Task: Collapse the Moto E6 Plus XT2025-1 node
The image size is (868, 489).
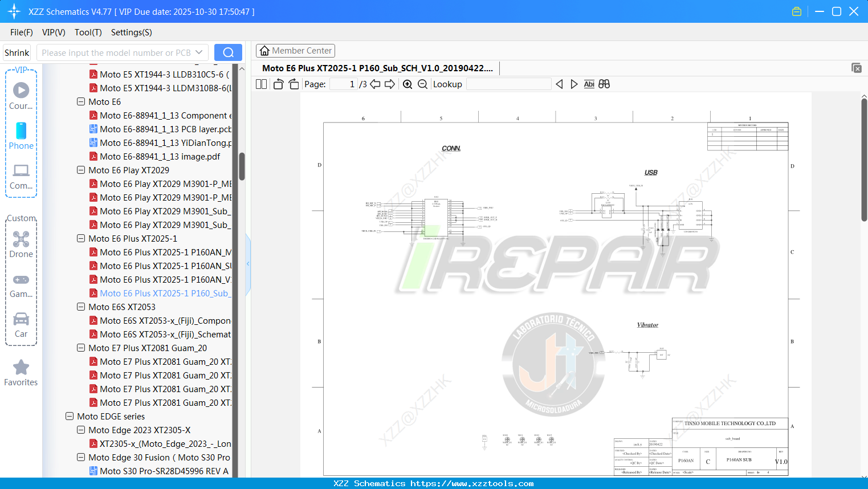Action: pyautogui.click(x=81, y=239)
